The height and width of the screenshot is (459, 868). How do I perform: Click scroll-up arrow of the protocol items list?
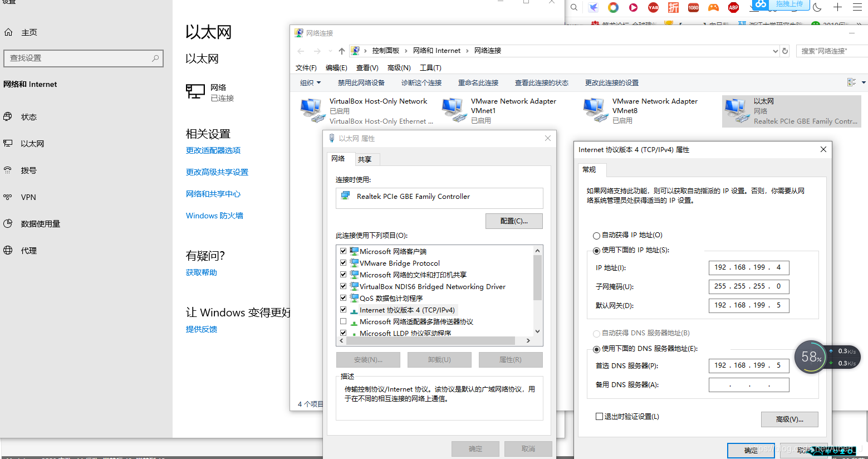point(538,250)
